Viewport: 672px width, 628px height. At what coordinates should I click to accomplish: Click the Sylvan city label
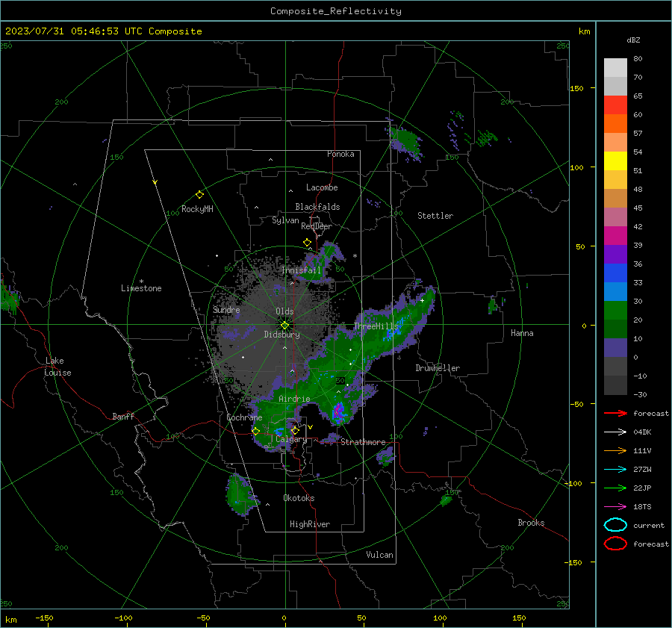(285, 220)
